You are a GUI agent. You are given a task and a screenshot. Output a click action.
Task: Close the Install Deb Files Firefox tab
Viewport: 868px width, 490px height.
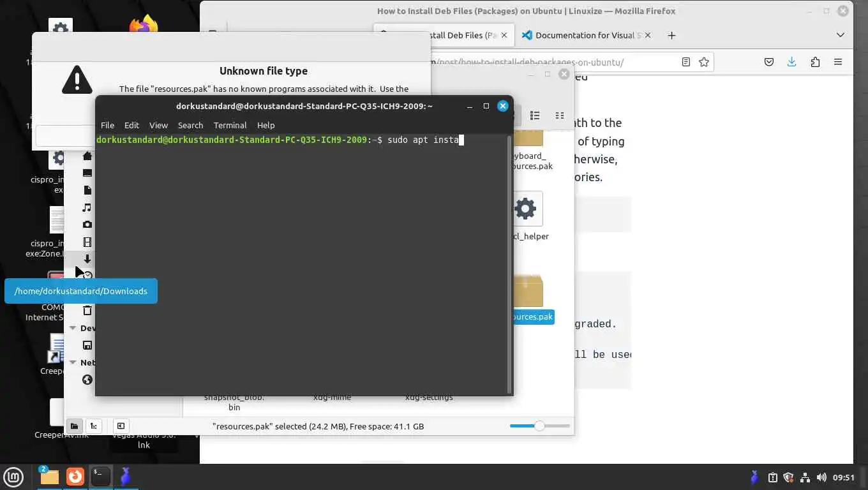pyautogui.click(x=504, y=36)
